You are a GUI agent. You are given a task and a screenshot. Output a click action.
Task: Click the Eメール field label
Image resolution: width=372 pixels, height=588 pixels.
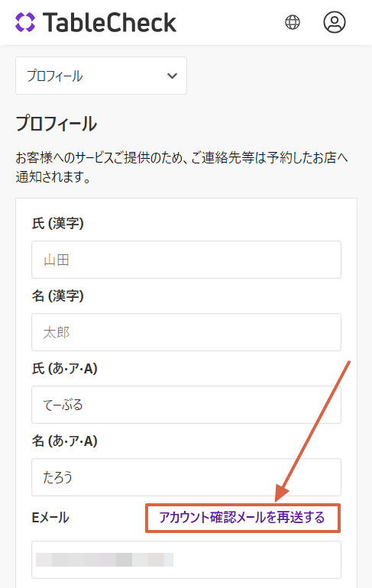click(x=50, y=518)
